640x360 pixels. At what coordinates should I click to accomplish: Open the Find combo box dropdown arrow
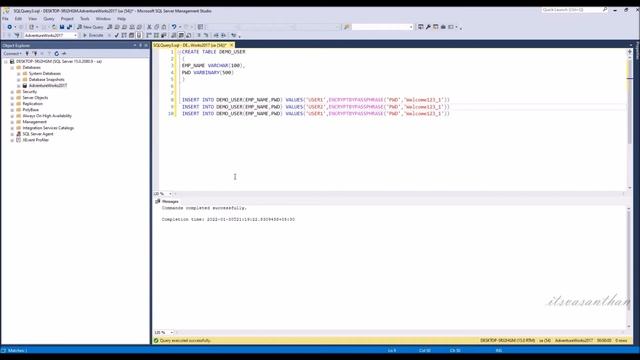pos(411,27)
